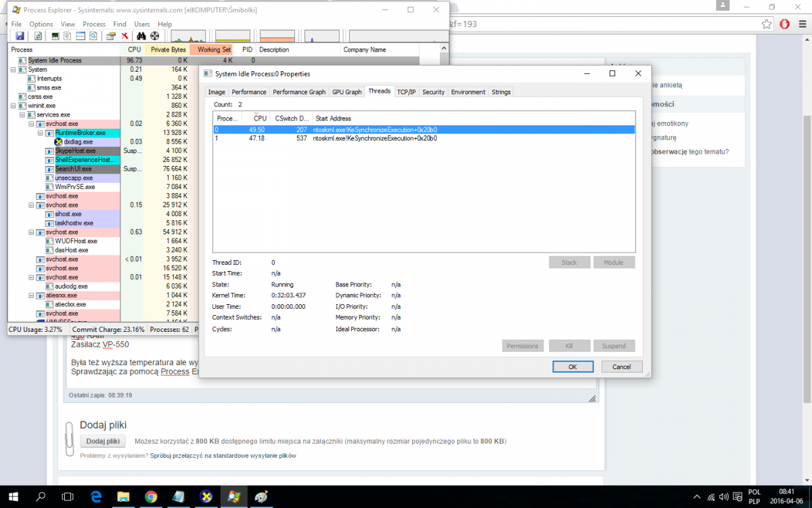Image resolution: width=812 pixels, height=508 pixels.
Task: Click the I/O mini graph with blue spike
Action: pyautogui.click(x=322, y=36)
